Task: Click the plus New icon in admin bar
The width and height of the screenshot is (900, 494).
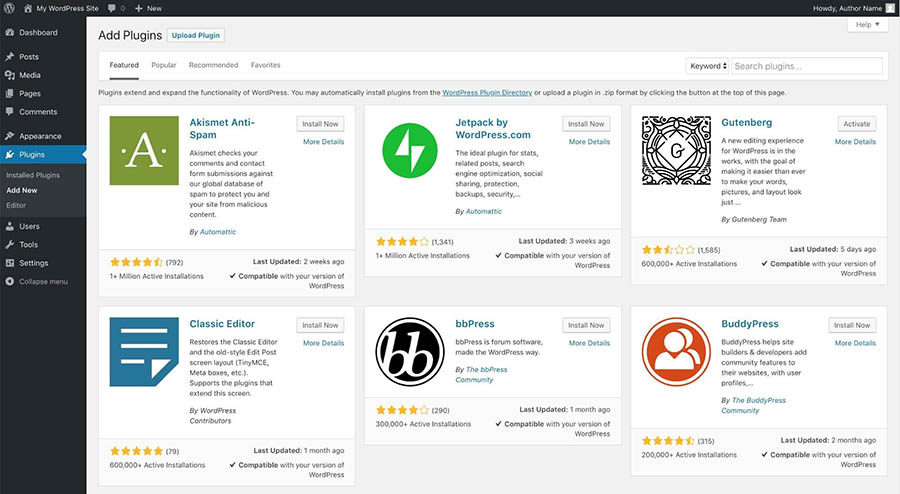Action: point(139,8)
